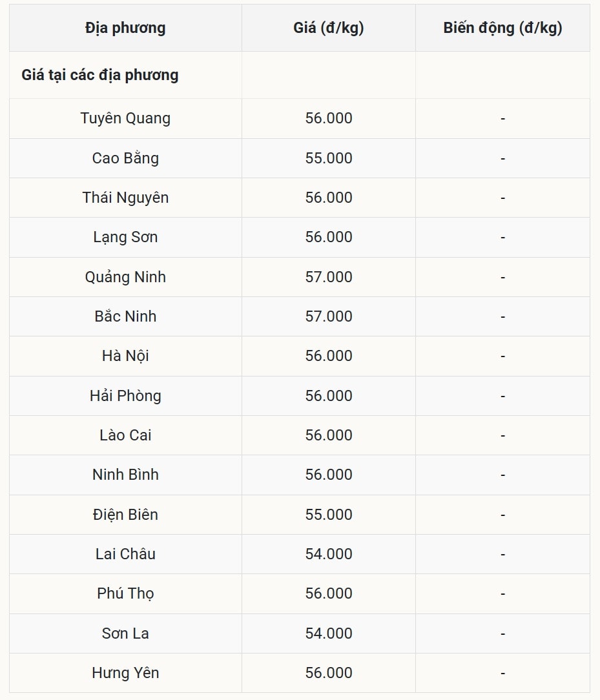The height and width of the screenshot is (700, 600).
Task: Select Hà Nội in the list
Action: (x=125, y=356)
